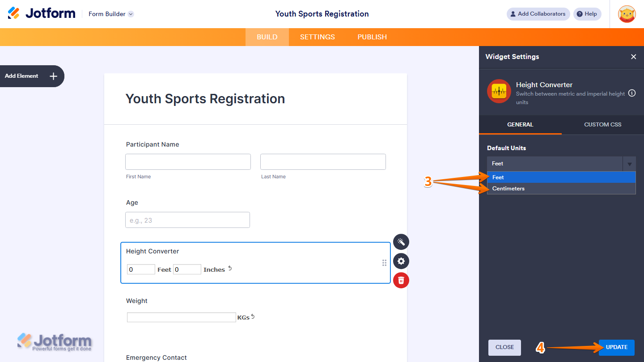644x362 pixels.
Task: Open the widget wizard wand icon
Action: click(401, 242)
